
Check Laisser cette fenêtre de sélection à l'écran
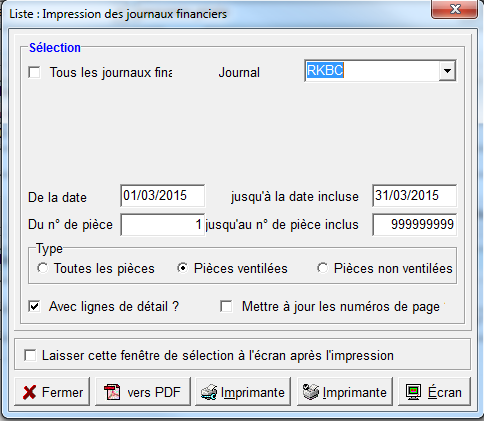pos(30,355)
